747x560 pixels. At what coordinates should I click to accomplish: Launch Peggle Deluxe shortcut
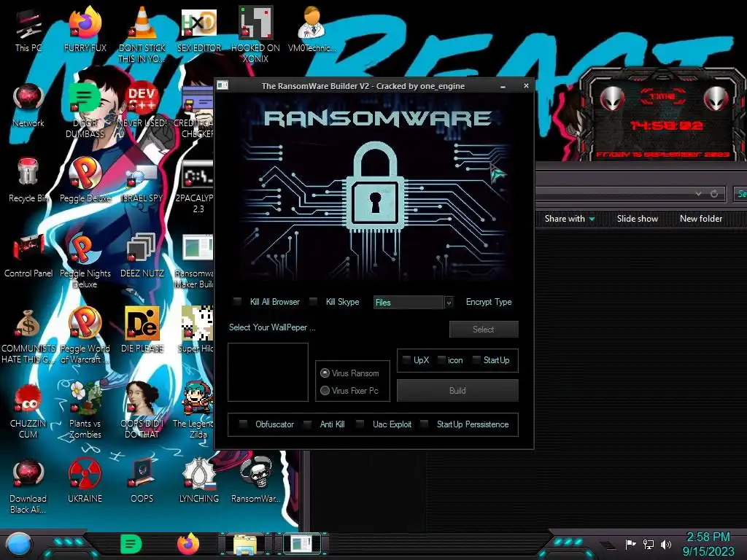tap(85, 180)
